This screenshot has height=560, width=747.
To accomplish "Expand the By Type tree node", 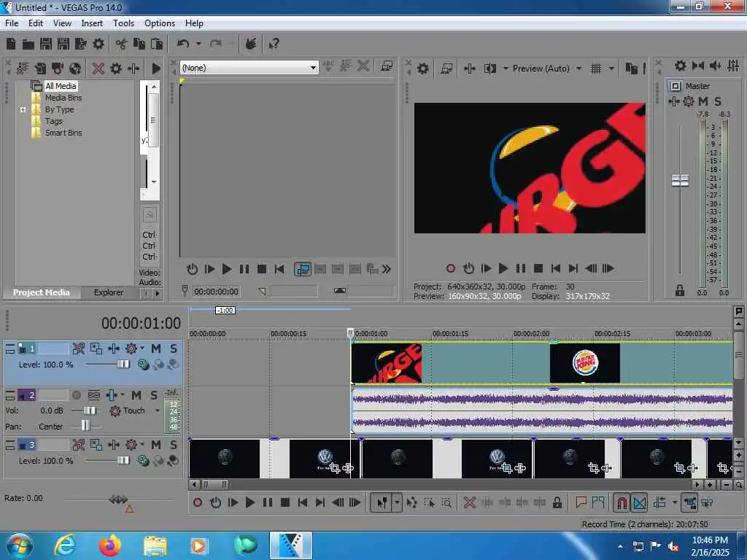I will (23, 109).
